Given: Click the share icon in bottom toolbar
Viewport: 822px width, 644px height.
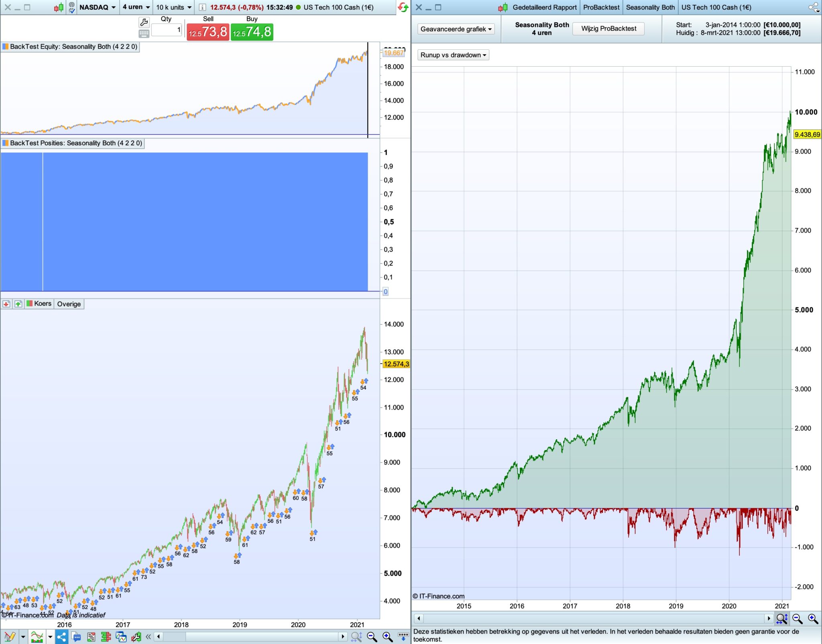Looking at the screenshot, I should 62,637.
